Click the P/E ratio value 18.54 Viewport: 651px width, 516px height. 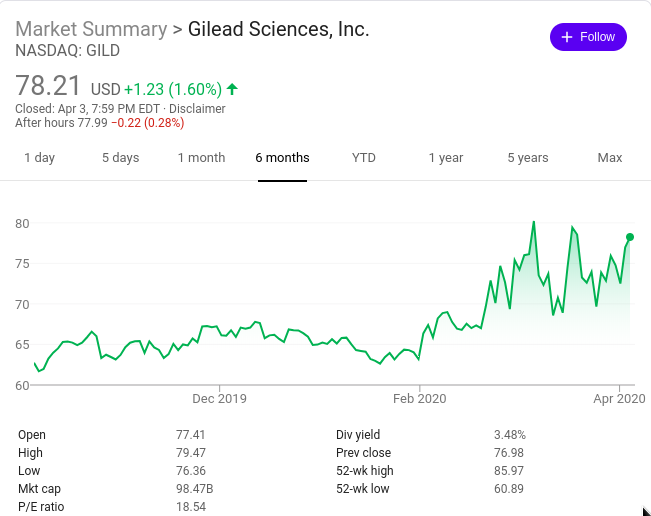(x=191, y=507)
